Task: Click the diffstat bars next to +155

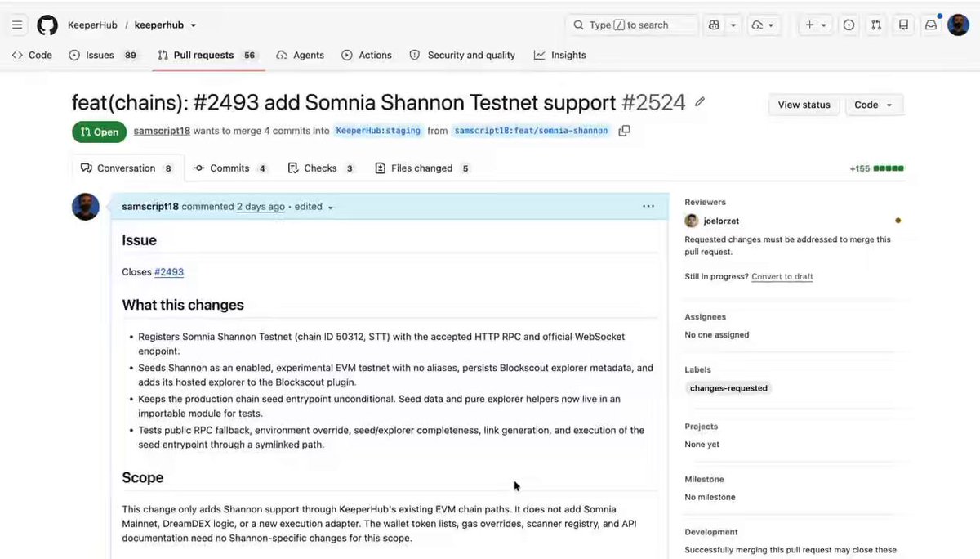Action: [889, 168]
